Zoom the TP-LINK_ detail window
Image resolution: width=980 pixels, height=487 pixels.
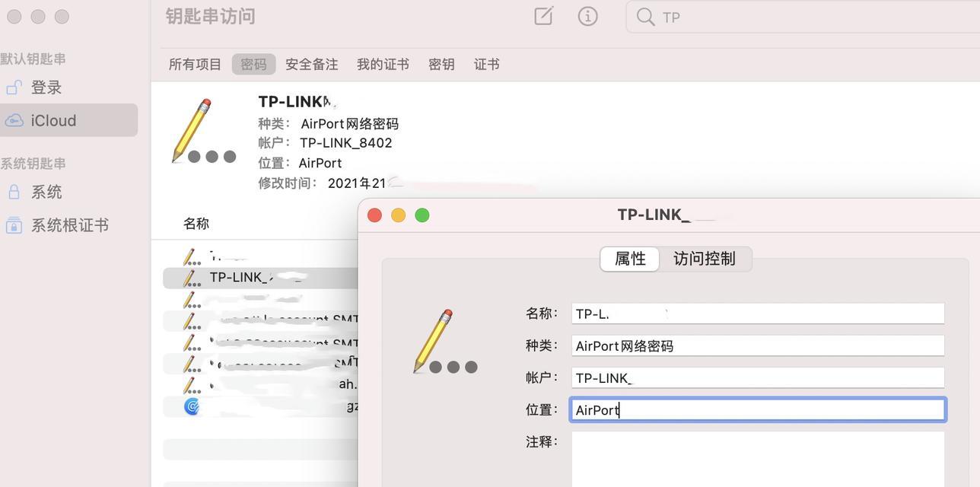(x=422, y=215)
